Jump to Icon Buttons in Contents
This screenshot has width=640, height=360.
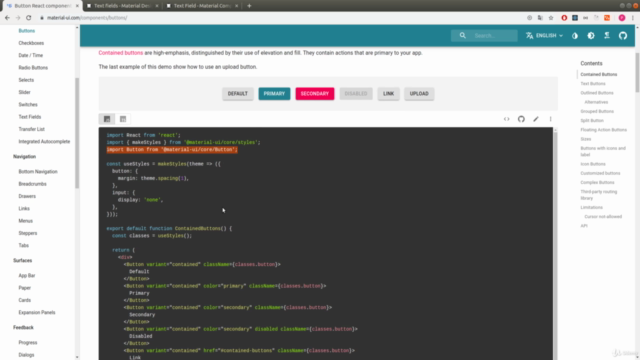pyautogui.click(x=593, y=164)
